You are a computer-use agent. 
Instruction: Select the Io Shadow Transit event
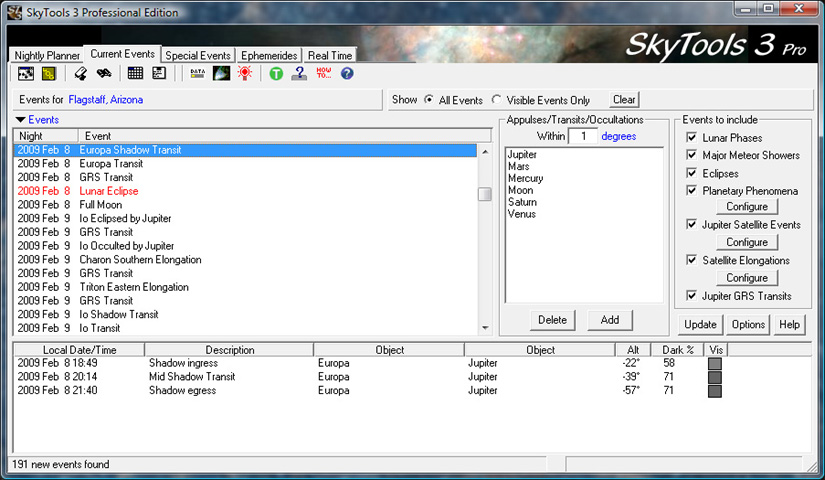[x=245, y=314]
